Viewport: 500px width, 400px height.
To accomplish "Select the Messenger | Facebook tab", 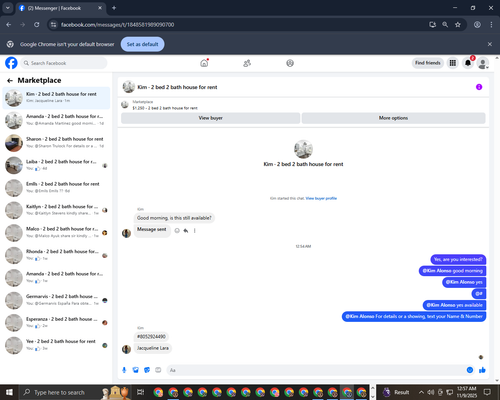I will [x=60, y=8].
